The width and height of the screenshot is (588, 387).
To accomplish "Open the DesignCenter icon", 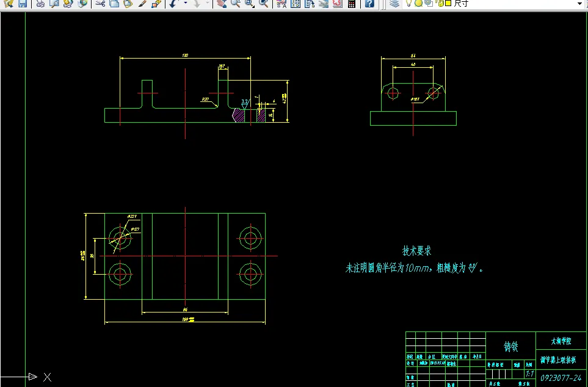I will coord(296,4).
